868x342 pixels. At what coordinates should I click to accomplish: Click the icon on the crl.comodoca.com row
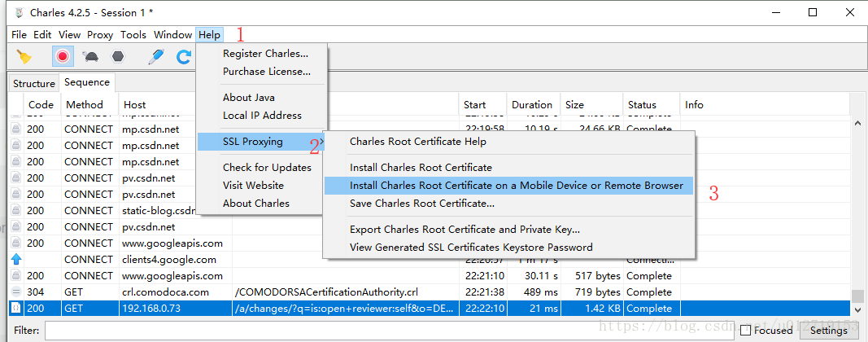point(16,292)
